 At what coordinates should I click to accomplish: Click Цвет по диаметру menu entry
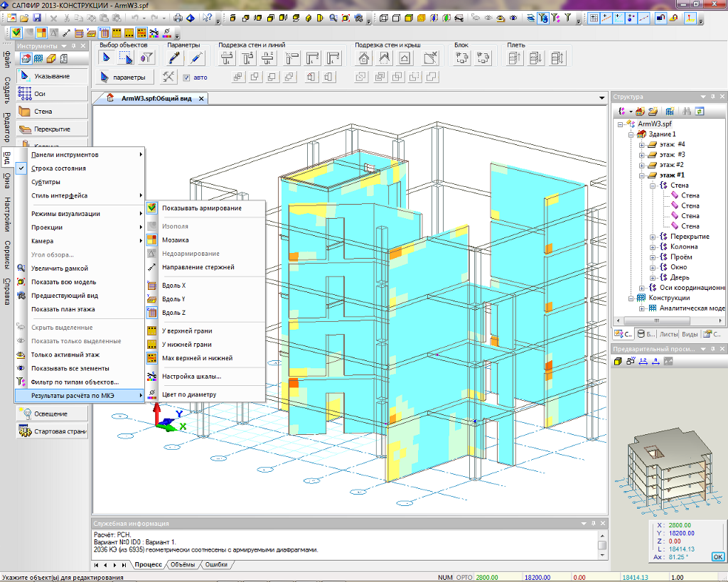pyautogui.click(x=188, y=394)
